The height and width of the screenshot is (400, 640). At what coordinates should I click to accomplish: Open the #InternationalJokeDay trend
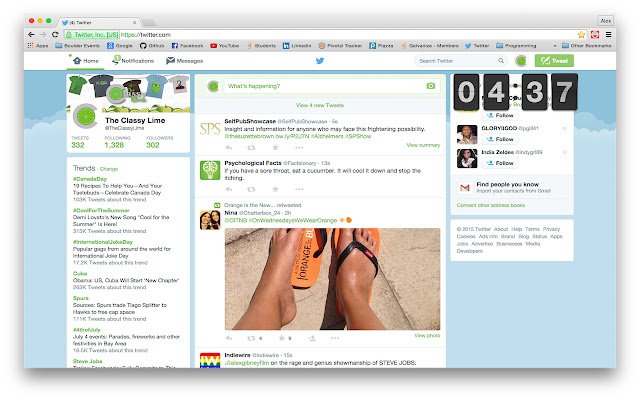click(103, 242)
